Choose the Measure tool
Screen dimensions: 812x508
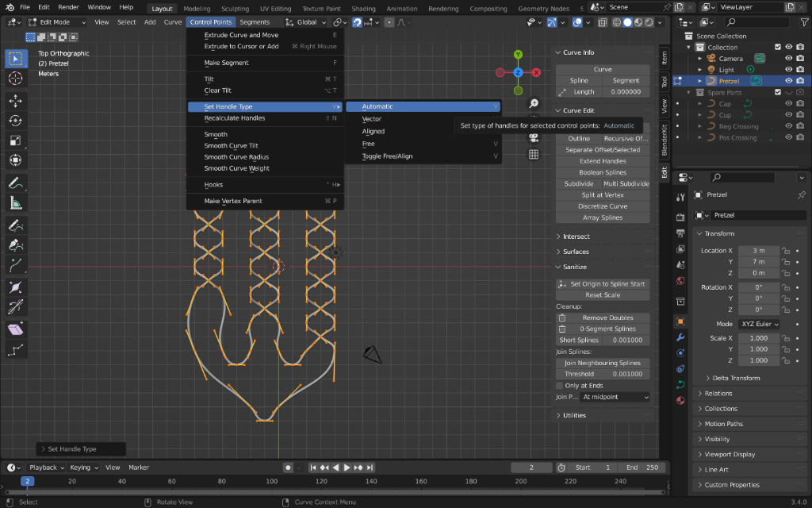point(15,202)
